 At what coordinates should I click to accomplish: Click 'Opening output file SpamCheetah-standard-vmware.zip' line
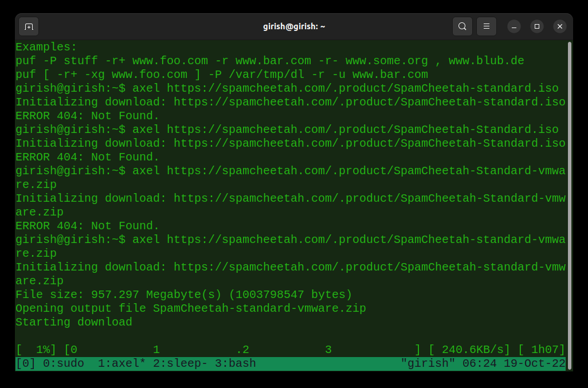pos(191,308)
